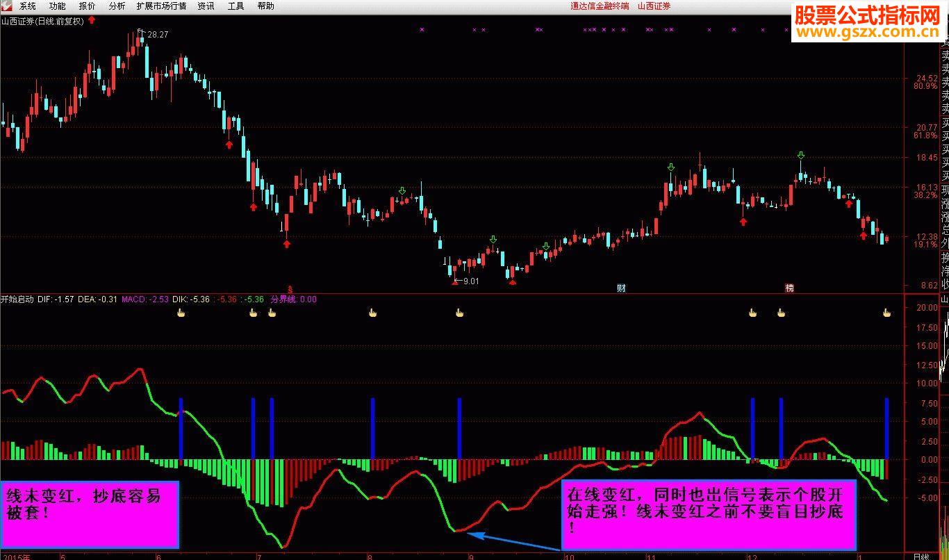Click the red up arrow below 9.01 low
The height and width of the screenshot is (560, 949).
(x=454, y=282)
